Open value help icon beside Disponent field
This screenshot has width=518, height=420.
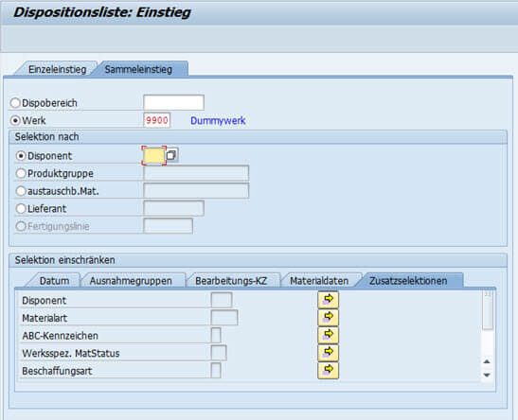171,155
